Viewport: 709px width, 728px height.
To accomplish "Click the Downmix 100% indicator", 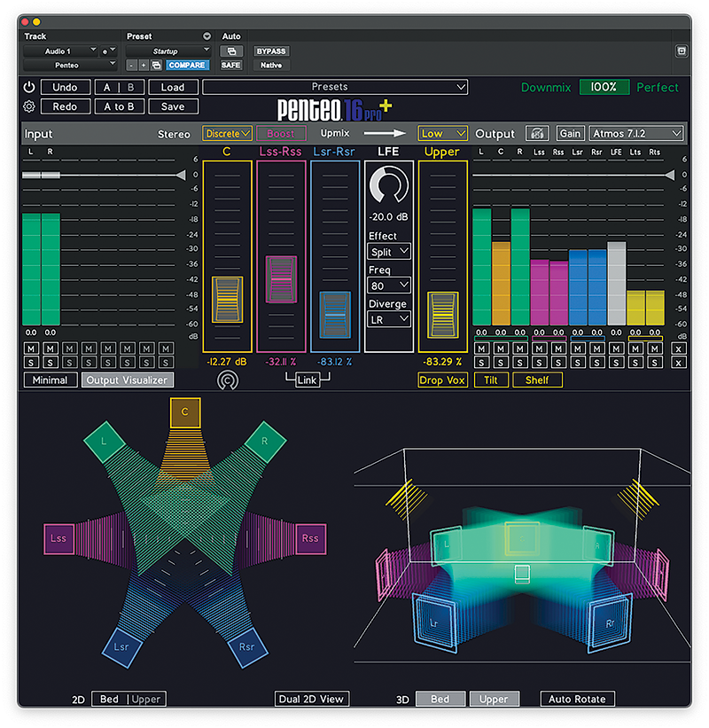I will click(604, 87).
